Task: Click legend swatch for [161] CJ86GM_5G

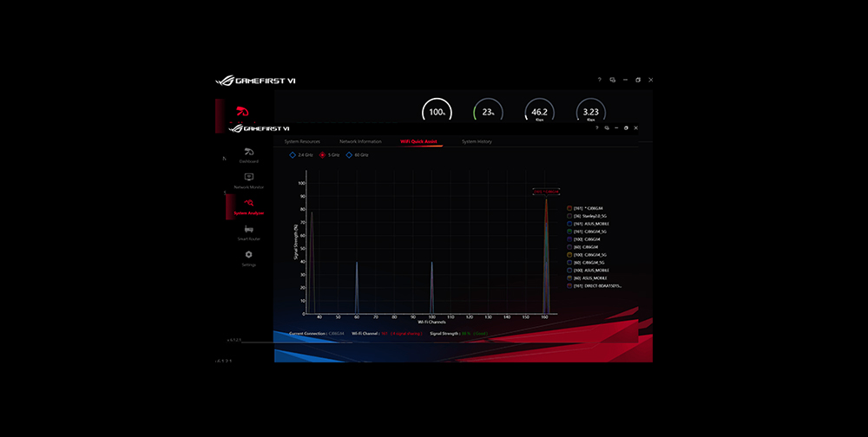Action: pyautogui.click(x=569, y=232)
